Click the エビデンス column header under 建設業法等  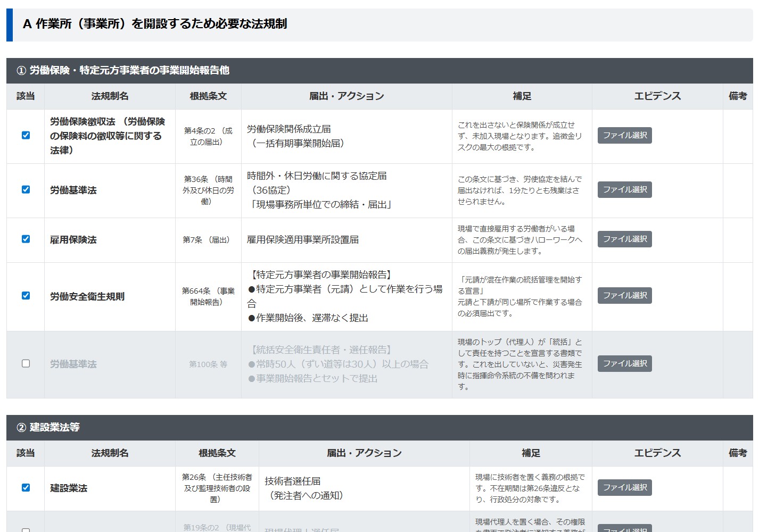[x=657, y=453]
